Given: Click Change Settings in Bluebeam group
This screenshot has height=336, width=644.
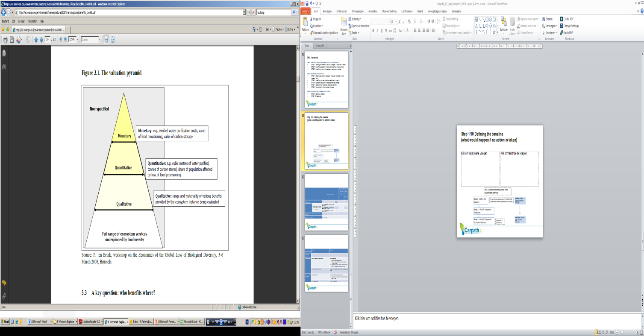Looking at the screenshot, I should click(570, 26).
